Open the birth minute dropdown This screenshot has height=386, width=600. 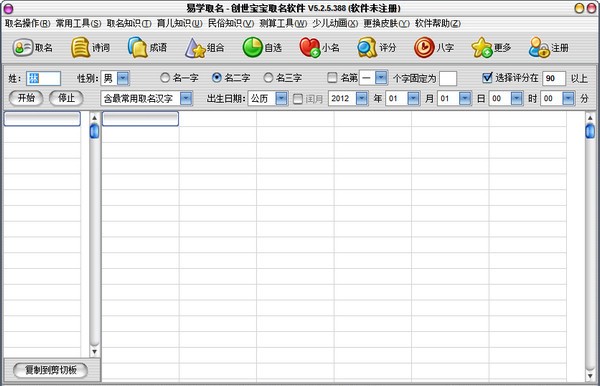(x=568, y=99)
